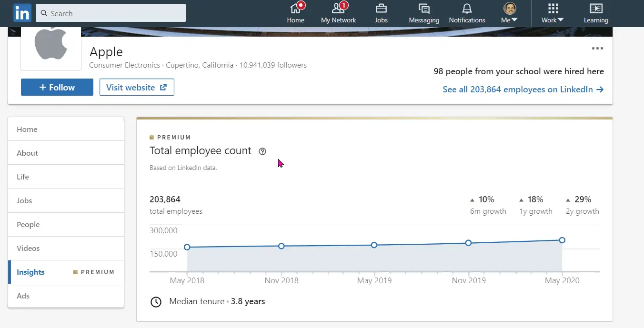Click the 'Median tenure · 3.8 years' text

(x=217, y=301)
